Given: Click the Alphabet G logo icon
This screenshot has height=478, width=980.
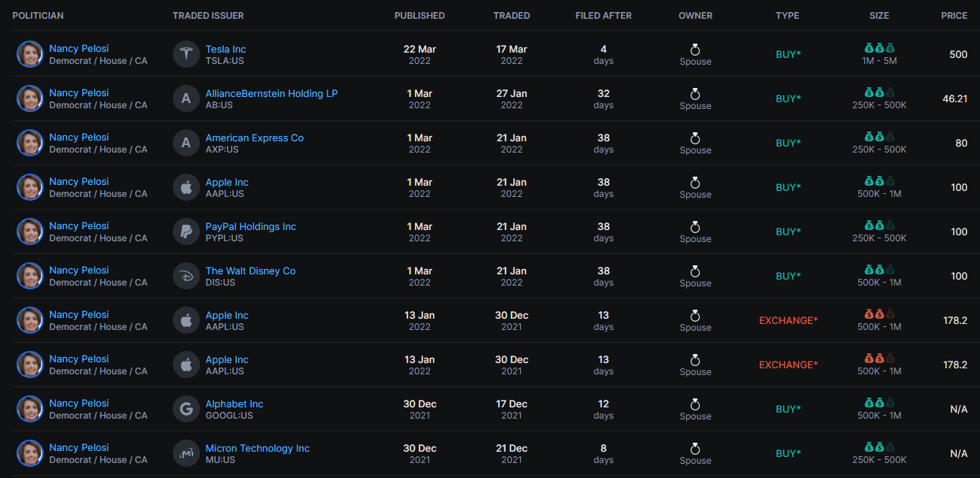Looking at the screenshot, I should point(186,409).
